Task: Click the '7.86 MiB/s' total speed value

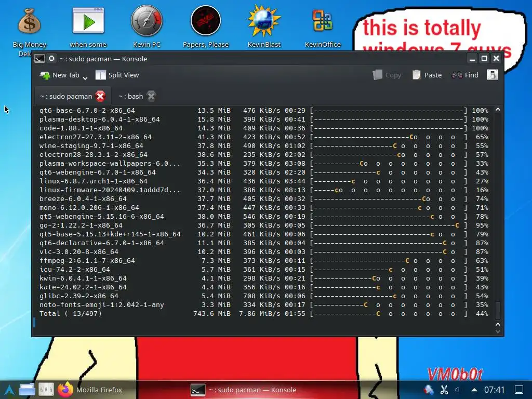Action: click(x=260, y=313)
